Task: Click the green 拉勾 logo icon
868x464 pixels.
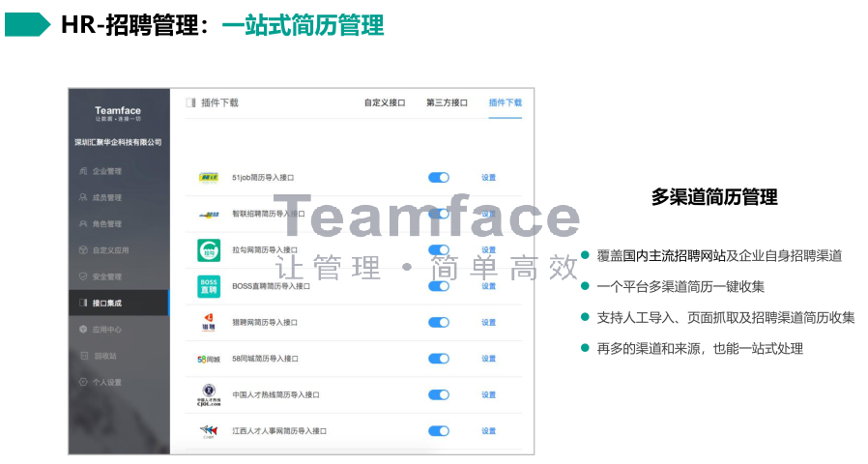Action: (x=209, y=250)
